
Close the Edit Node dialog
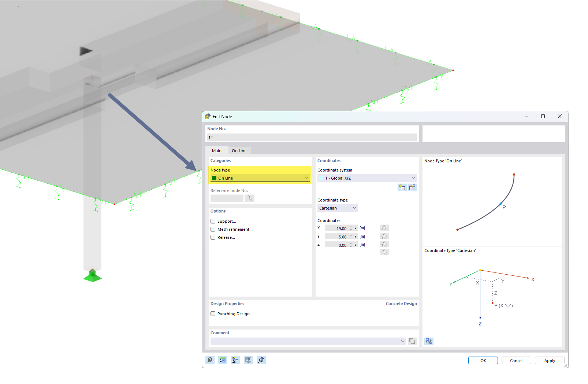click(559, 116)
